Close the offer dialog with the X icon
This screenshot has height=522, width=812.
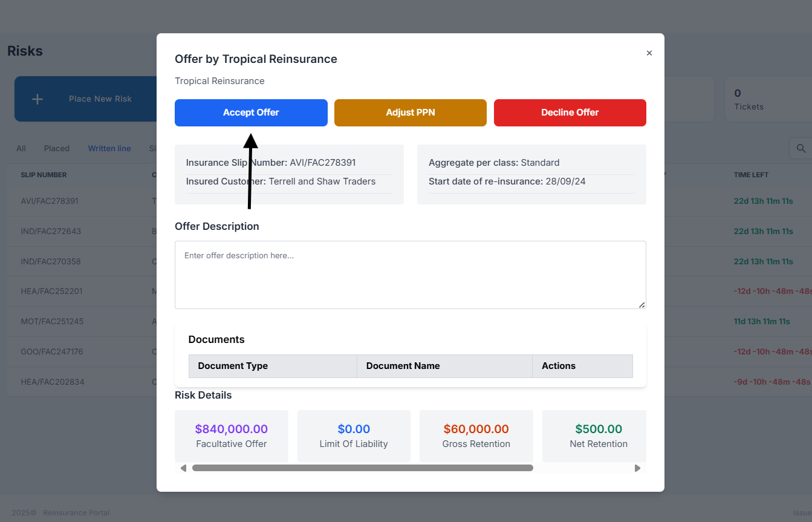pyautogui.click(x=649, y=53)
